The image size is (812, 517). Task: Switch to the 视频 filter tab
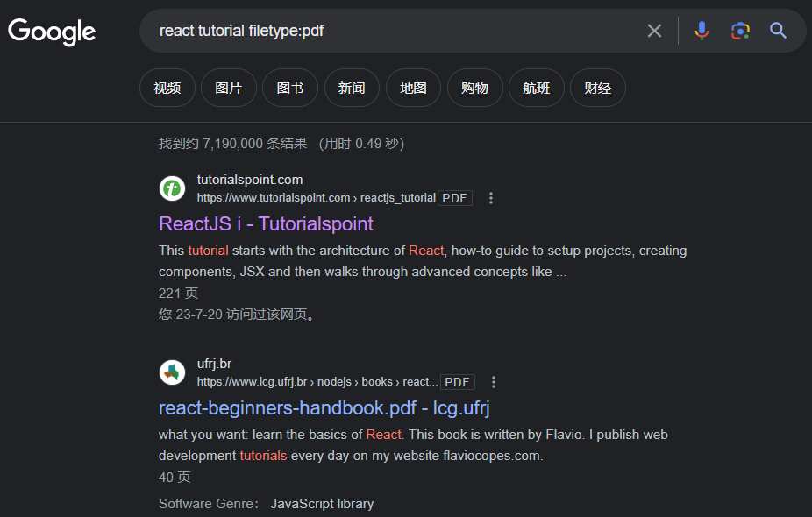pos(167,88)
